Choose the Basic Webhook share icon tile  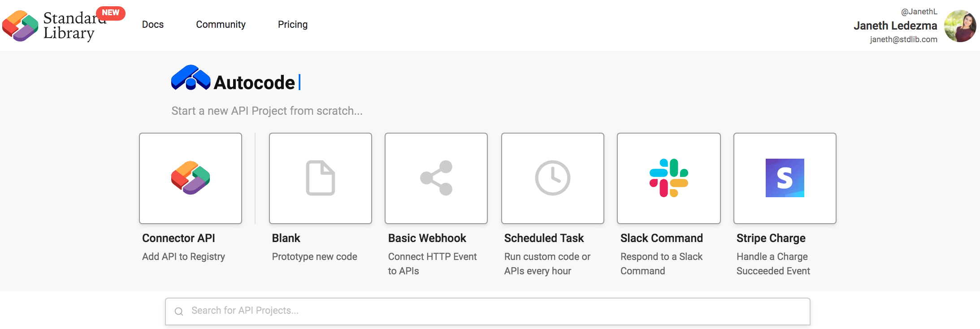pos(436,178)
